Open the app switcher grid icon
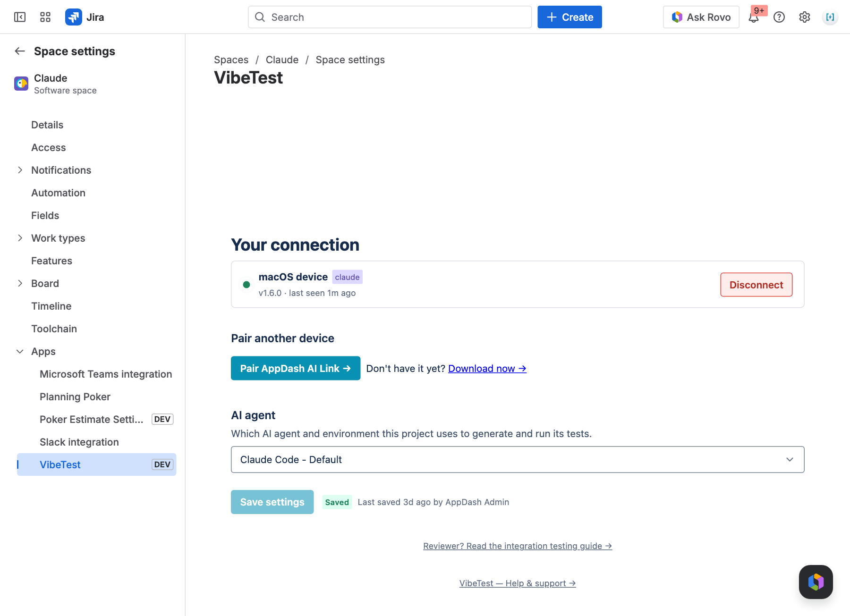 coord(45,17)
